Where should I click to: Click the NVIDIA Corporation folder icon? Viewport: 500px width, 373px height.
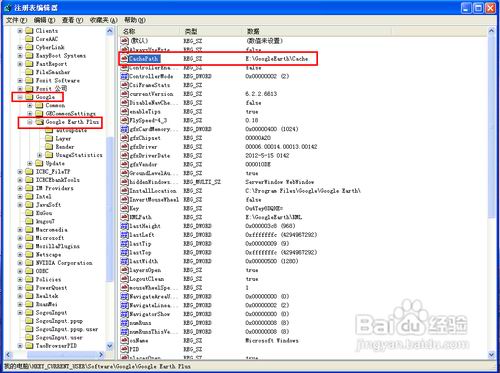(x=30, y=263)
